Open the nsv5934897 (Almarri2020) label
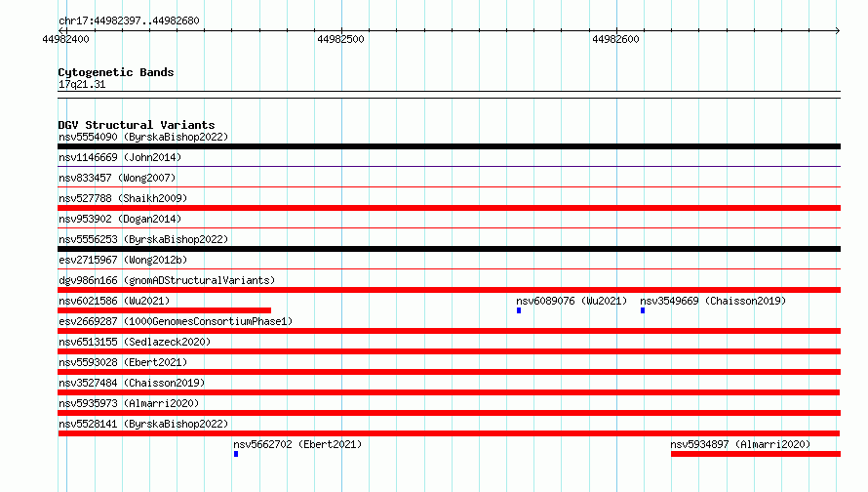Image resolution: width=868 pixels, height=492 pixels. [740, 444]
